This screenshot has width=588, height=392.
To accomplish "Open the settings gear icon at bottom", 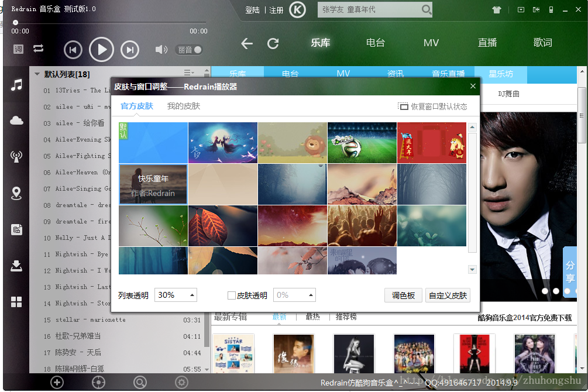I will 182,382.
